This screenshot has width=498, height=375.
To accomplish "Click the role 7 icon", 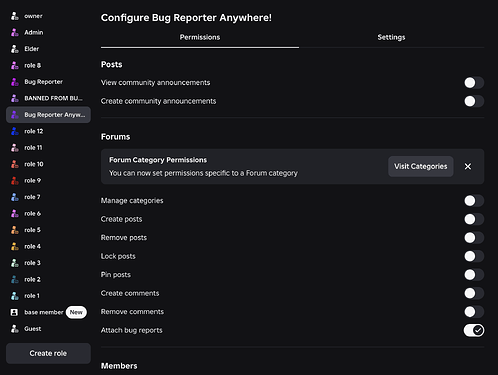I will (x=15, y=197).
